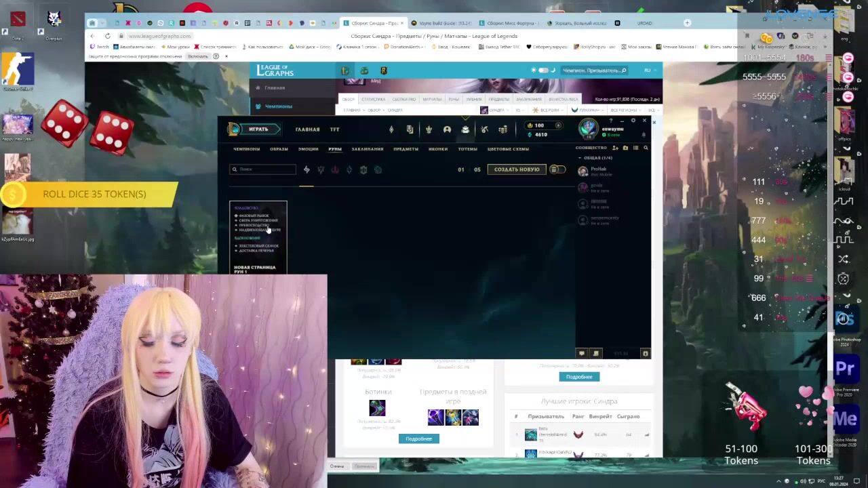
Task: Select the Resolve rune filter icon
Action: [x=363, y=170]
